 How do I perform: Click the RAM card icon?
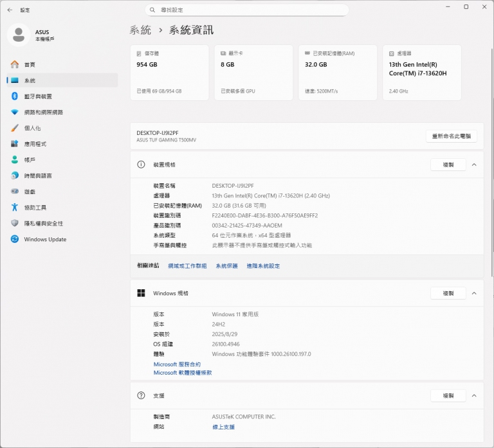[307, 53]
